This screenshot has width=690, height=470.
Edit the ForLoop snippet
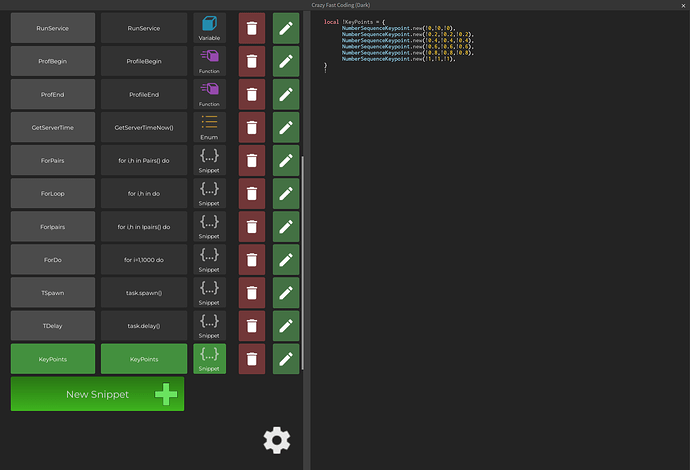click(x=286, y=193)
